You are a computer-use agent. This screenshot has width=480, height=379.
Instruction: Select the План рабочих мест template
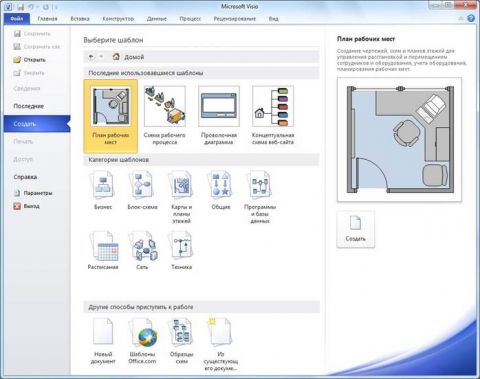pyautogui.click(x=111, y=116)
